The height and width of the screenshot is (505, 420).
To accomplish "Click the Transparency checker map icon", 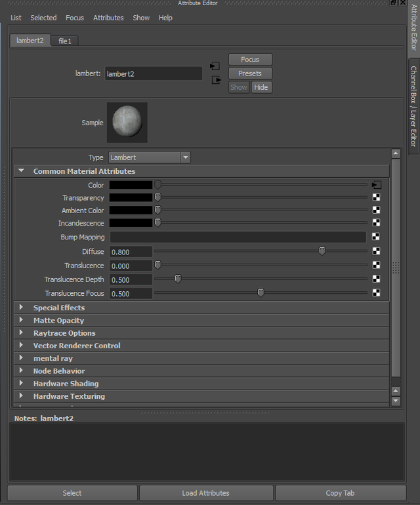I will [376, 197].
